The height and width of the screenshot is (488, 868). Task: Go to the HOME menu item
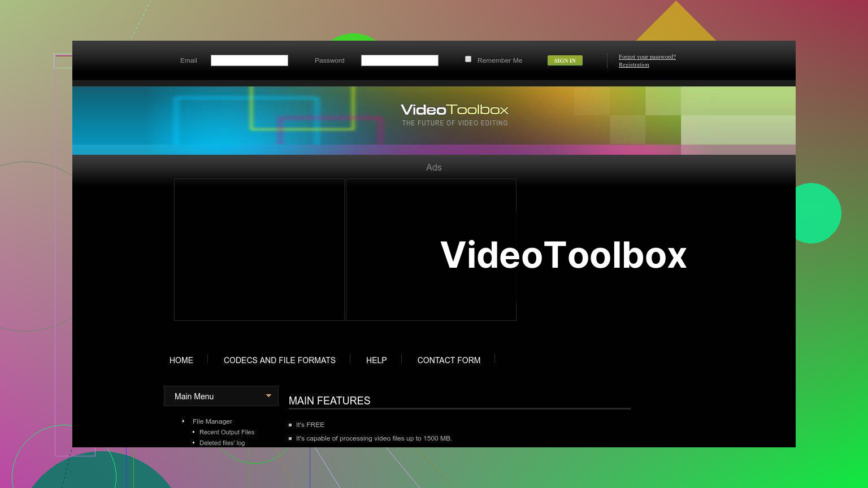point(181,360)
